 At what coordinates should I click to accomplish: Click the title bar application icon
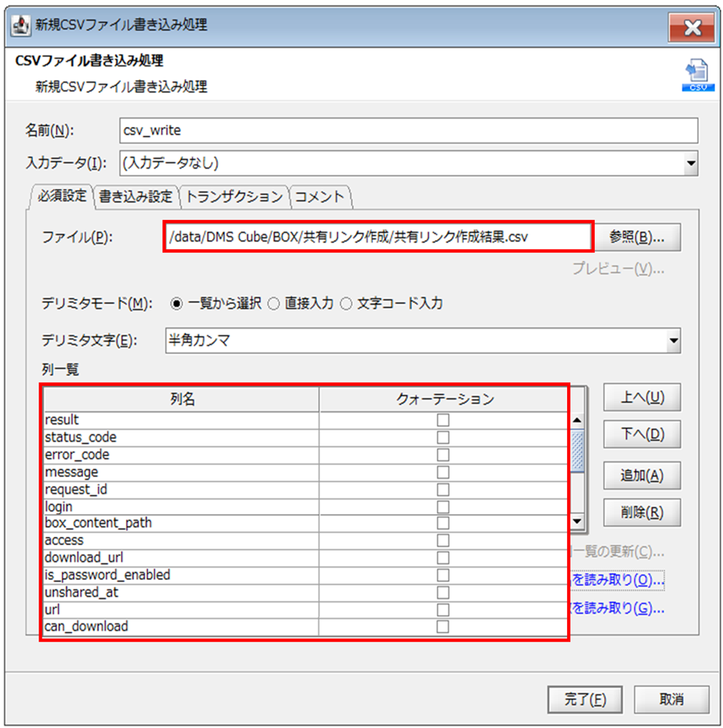(20, 25)
